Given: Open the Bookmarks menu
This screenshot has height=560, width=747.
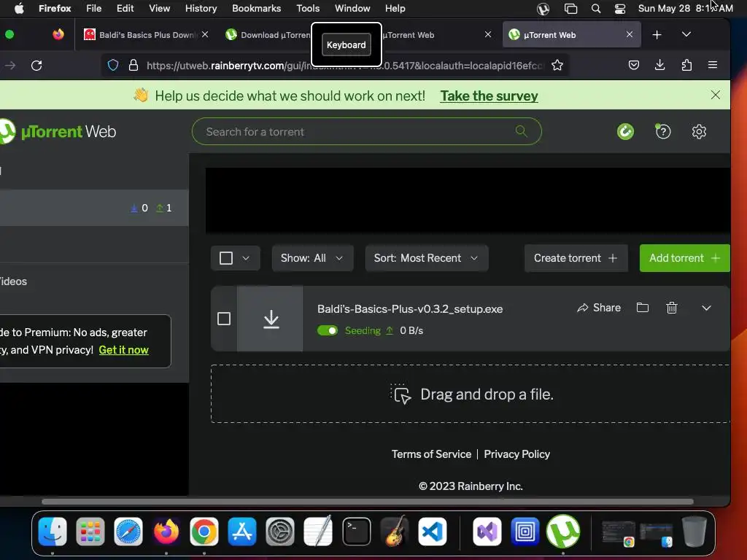Looking at the screenshot, I should tap(256, 9).
